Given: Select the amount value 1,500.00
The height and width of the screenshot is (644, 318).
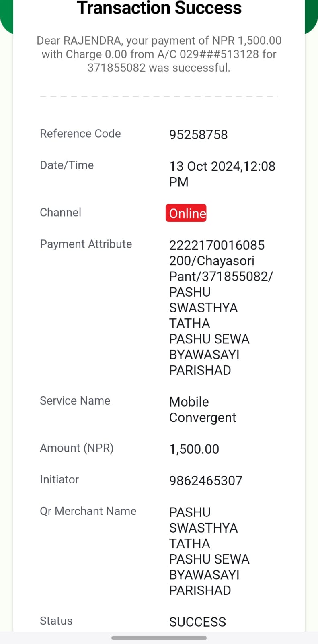Looking at the screenshot, I should click(x=194, y=449).
